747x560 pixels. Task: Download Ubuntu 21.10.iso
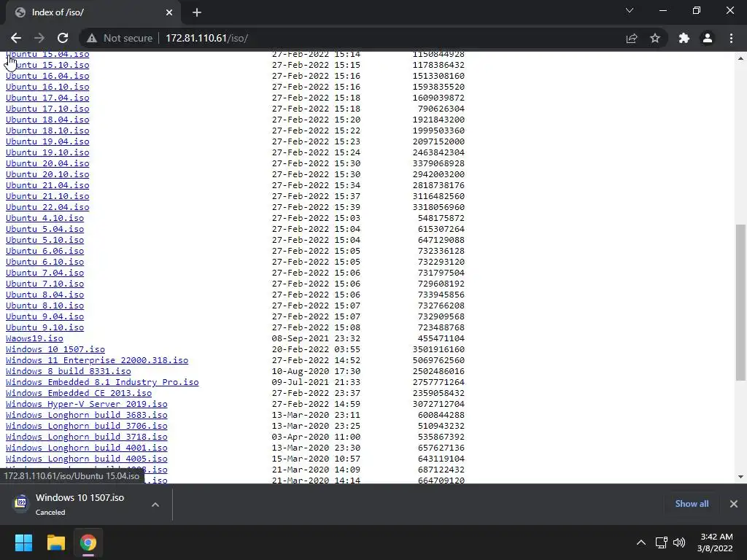(x=47, y=196)
